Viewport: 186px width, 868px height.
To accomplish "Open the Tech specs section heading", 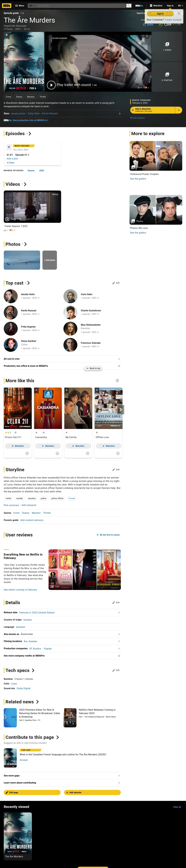I will point(20,671).
